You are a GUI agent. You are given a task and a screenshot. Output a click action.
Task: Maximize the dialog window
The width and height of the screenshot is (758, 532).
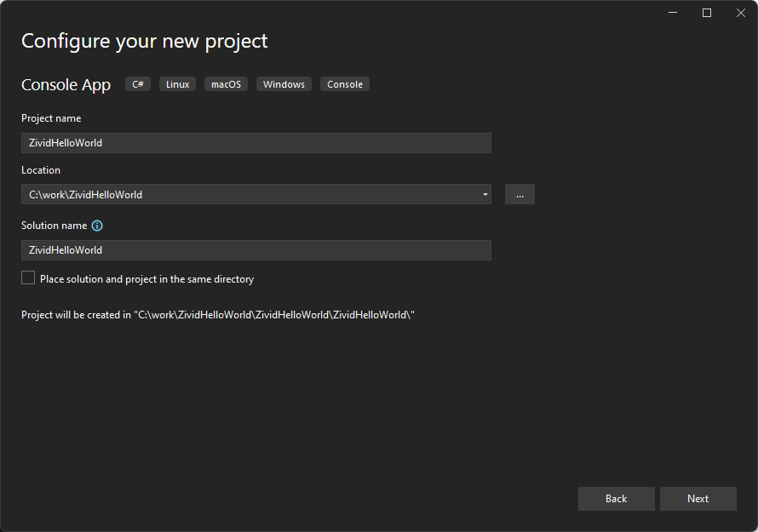click(707, 13)
